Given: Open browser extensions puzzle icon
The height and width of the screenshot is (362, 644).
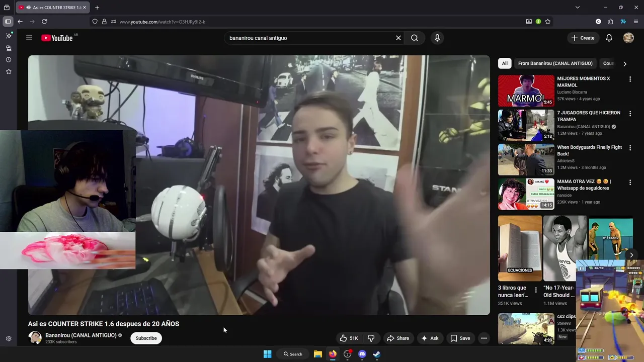Looking at the screenshot, I should (x=610, y=22).
